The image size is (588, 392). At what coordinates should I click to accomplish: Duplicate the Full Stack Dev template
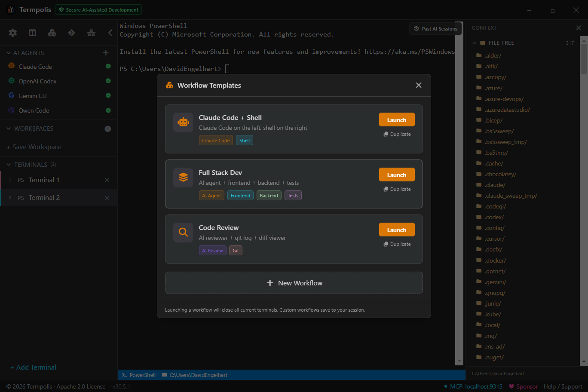[x=397, y=189]
